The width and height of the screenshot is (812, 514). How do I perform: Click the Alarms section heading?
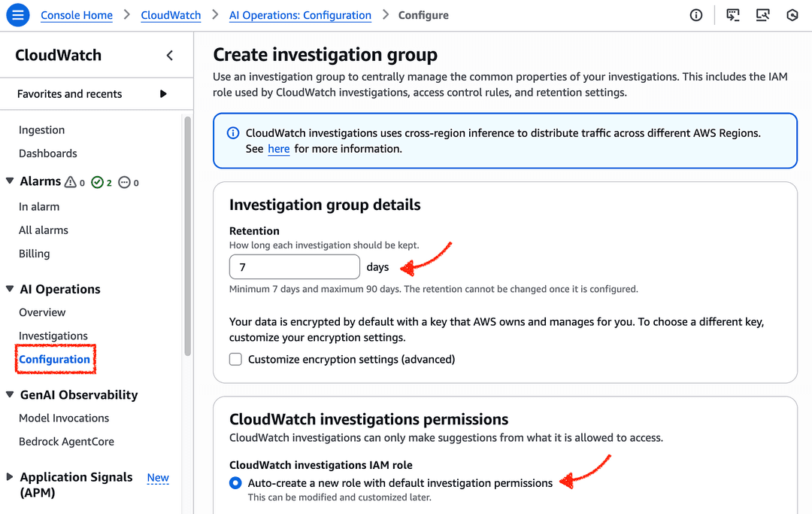coord(41,181)
